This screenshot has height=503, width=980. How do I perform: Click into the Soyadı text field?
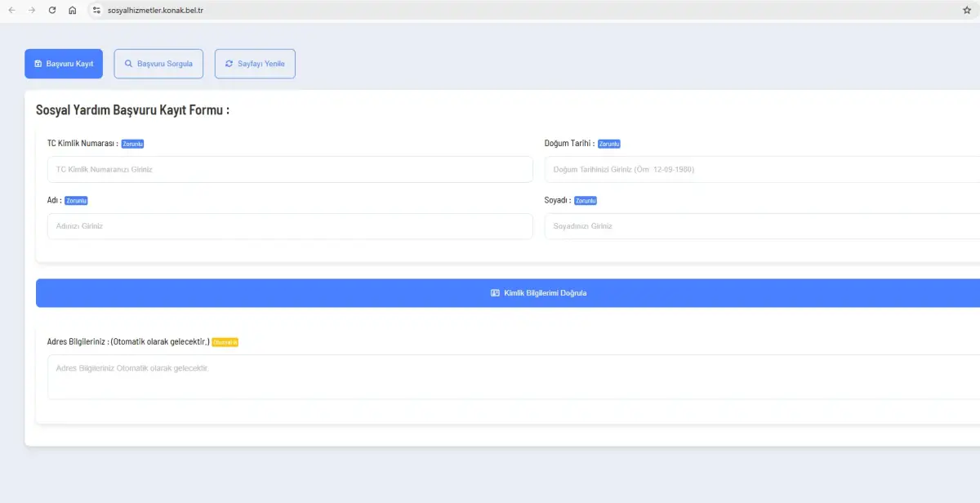759,226
